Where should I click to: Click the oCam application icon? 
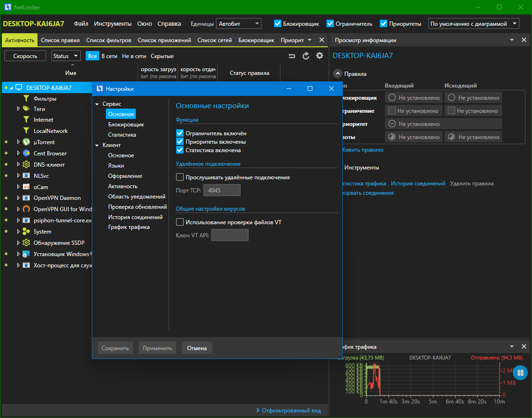coord(26,187)
